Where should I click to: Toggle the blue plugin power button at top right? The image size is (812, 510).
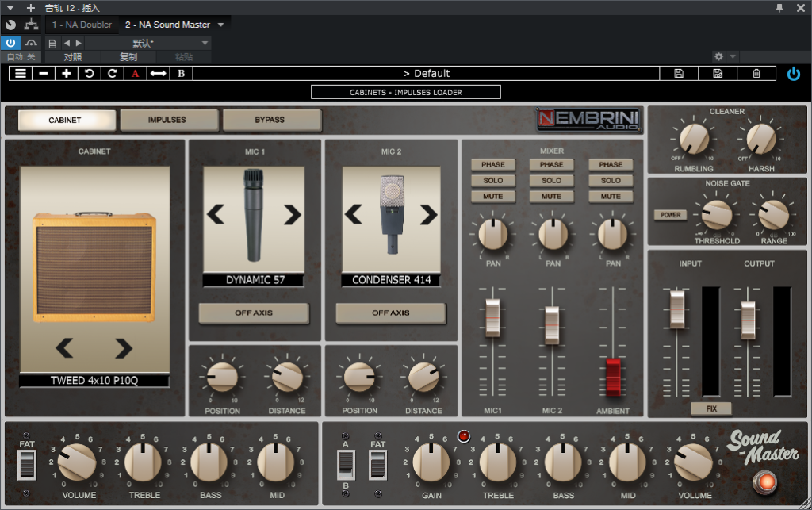tap(793, 74)
